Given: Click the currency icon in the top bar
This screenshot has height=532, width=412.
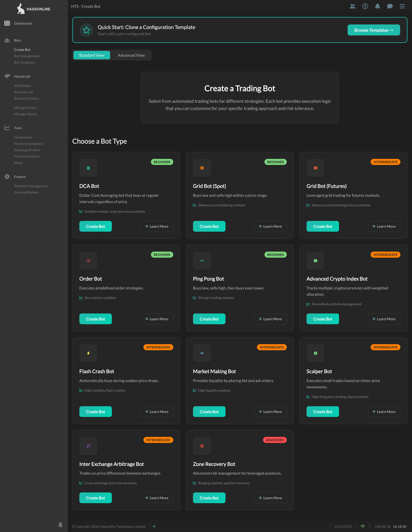Looking at the screenshot, I should (x=365, y=6).
